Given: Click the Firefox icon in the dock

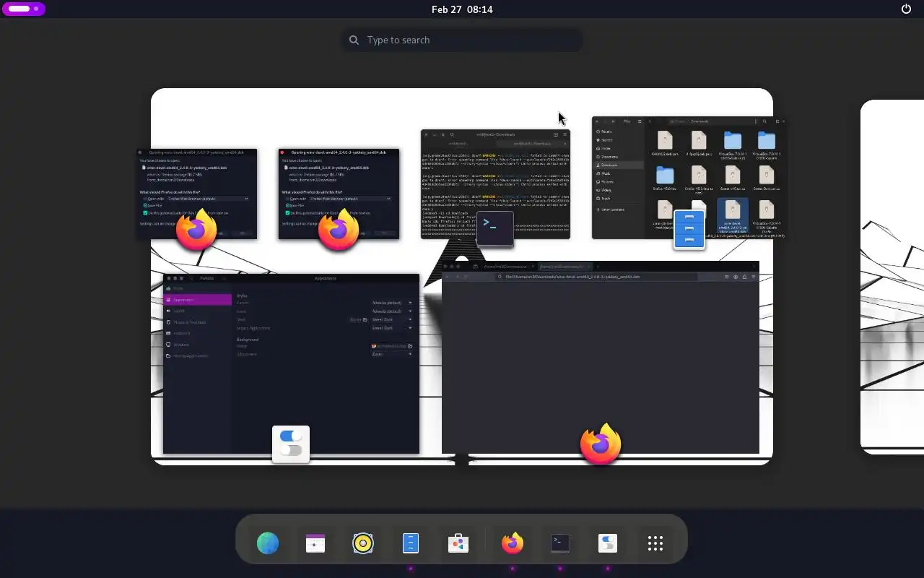Looking at the screenshot, I should click(x=513, y=543).
